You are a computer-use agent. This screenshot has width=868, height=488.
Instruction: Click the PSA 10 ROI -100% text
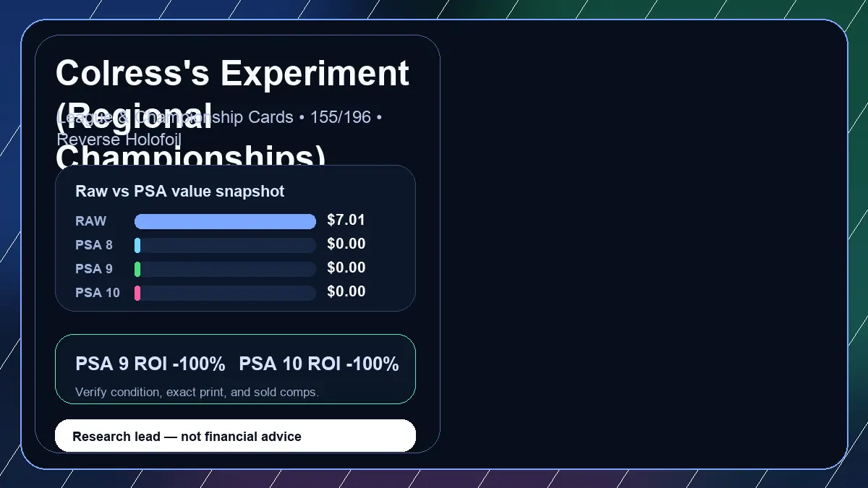[319, 364]
